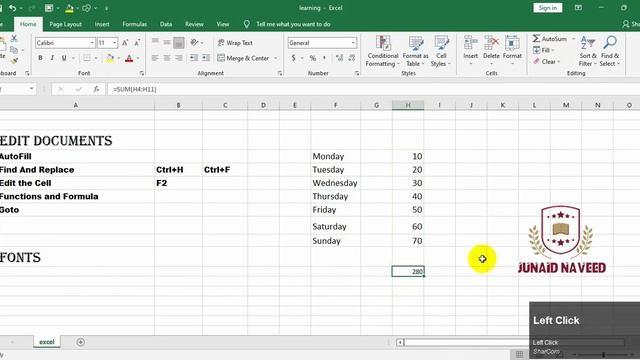The height and width of the screenshot is (360, 640).
Task: Open the font size dropdown
Action: (115, 42)
